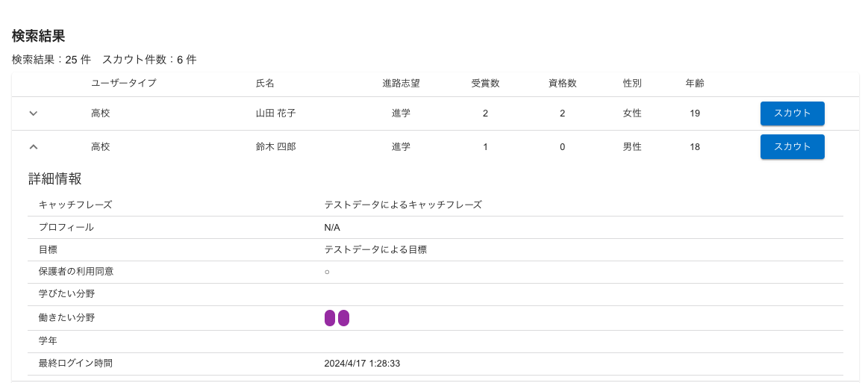Collapse the 鈴木 四郎 row details
Image resolution: width=868 pixels, height=383 pixels.
(34, 146)
